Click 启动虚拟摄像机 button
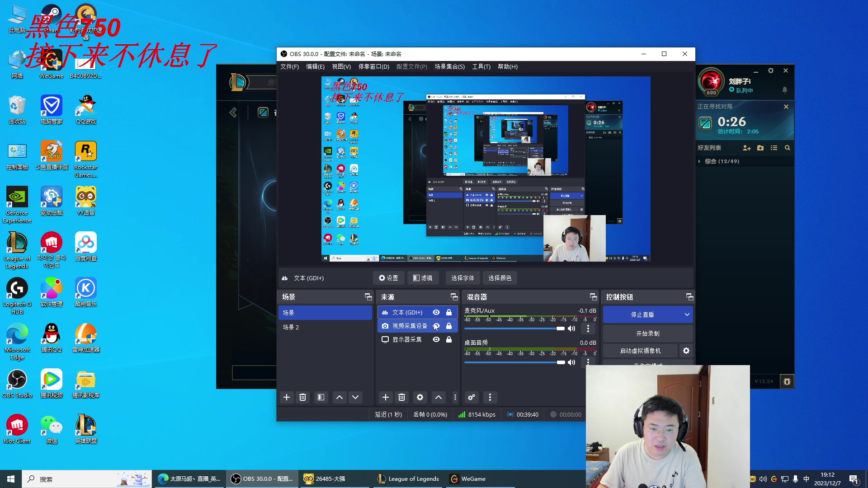Viewport: 868px width, 488px height. click(640, 351)
